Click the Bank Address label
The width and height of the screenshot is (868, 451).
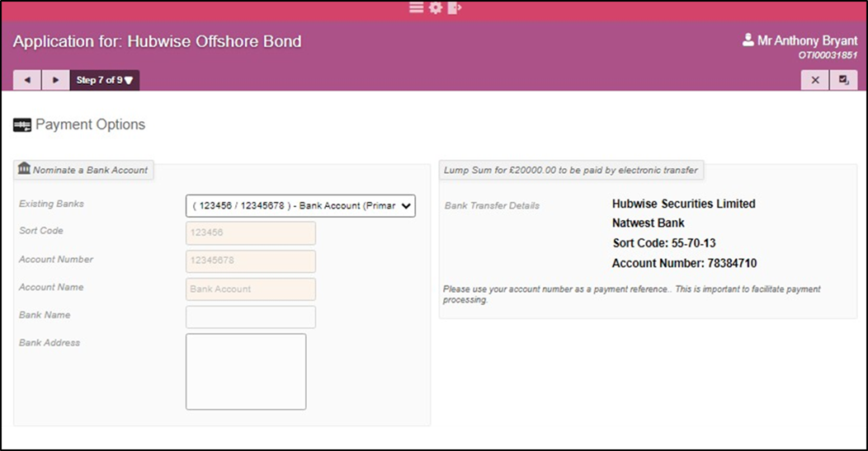pyautogui.click(x=50, y=342)
